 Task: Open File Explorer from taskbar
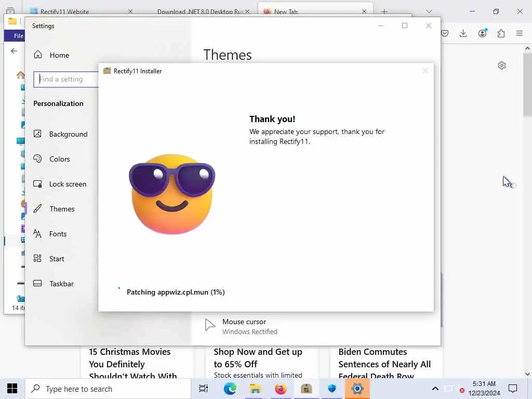[x=255, y=389]
